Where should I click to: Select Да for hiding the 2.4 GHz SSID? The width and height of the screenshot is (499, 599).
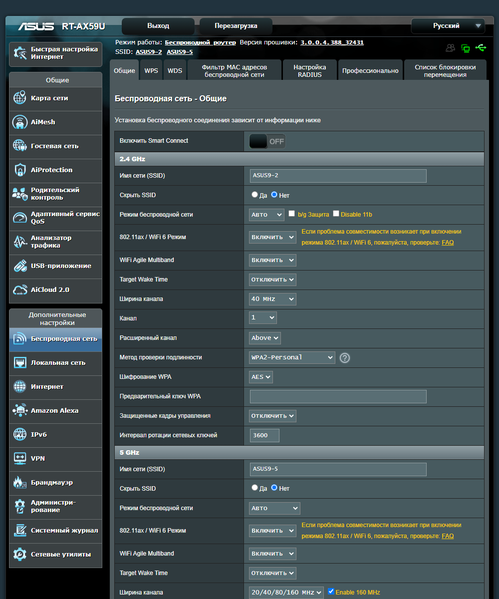click(x=254, y=194)
